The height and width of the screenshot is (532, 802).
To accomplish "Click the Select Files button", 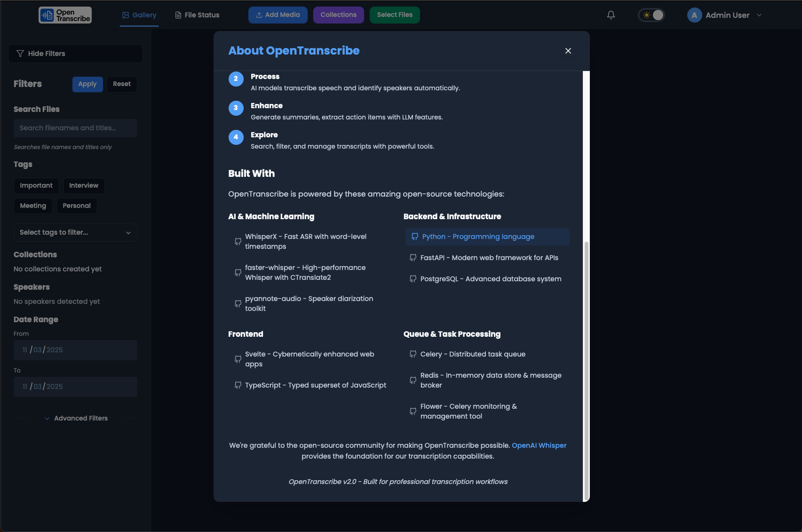I will [395, 15].
